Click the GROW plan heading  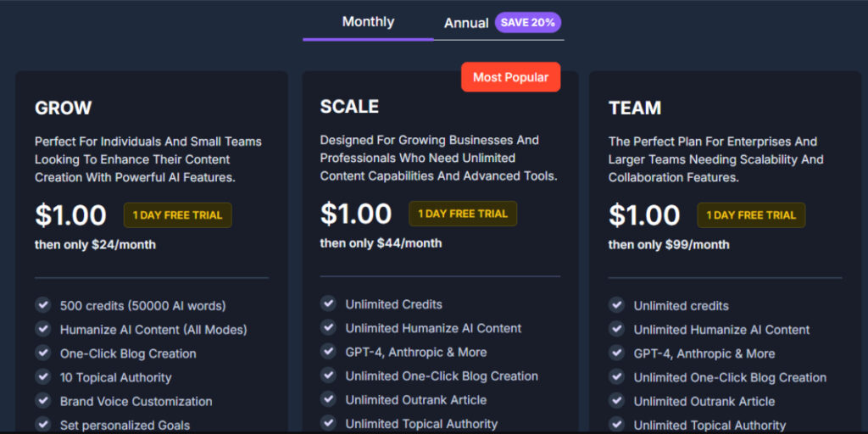pyautogui.click(x=64, y=108)
